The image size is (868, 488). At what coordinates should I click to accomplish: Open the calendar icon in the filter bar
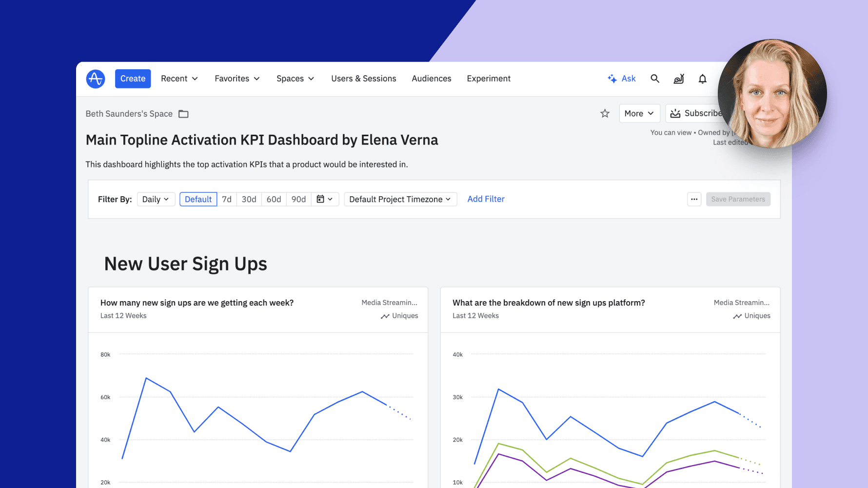[x=321, y=199]
